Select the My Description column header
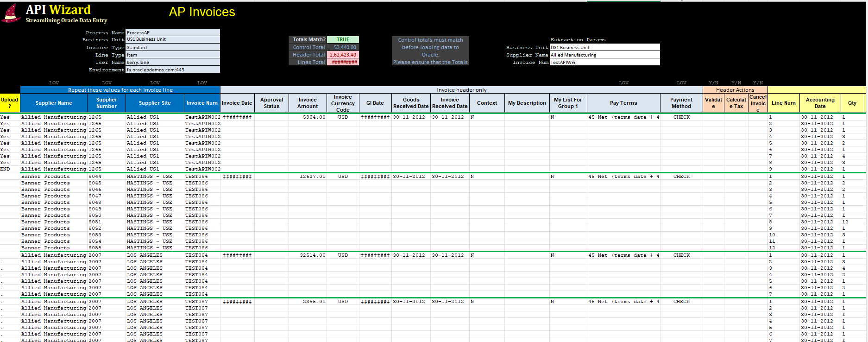Viewport: 868px width, 342px height. coord(527,103)
